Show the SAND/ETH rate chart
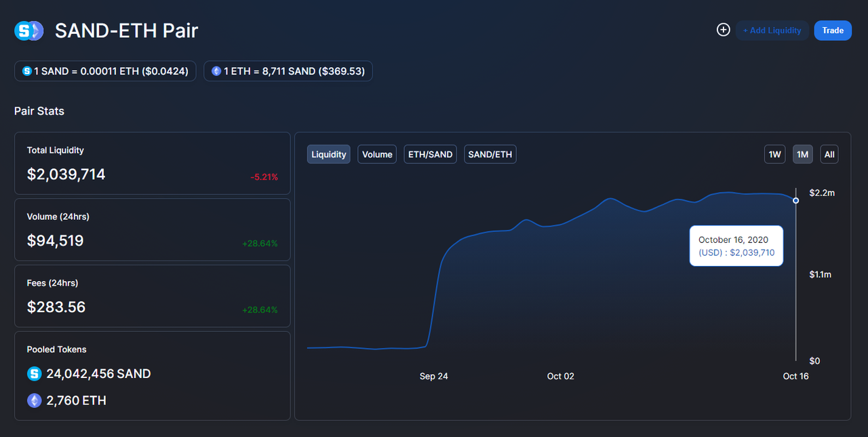 490,154
